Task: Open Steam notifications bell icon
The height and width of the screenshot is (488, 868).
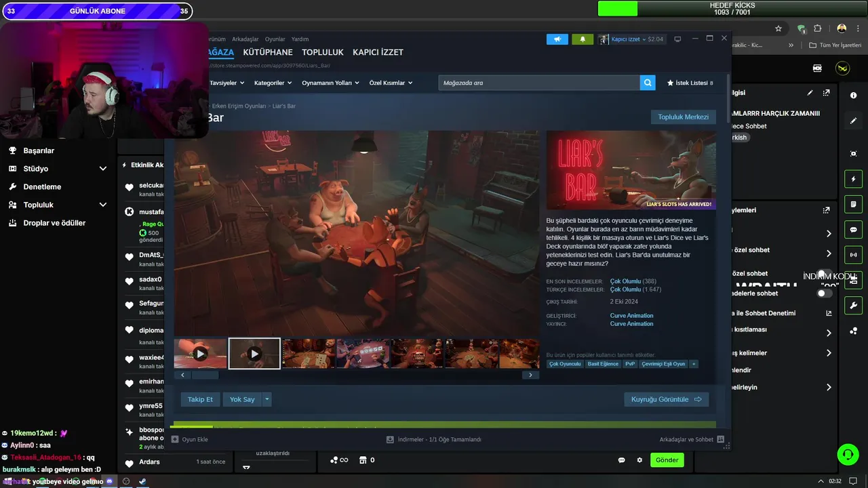Action: (x=583, y=39)
